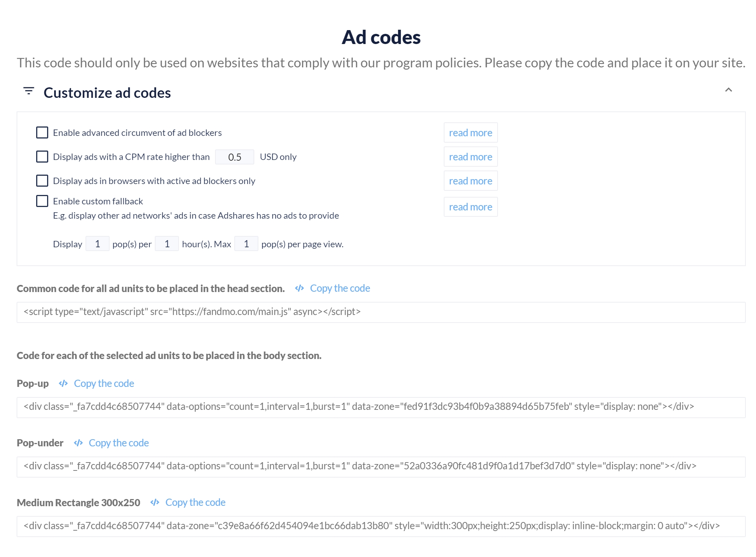Click the code icon beside Pop-under
Image resolution: width=756 pixels, height=557 pixels.
pos(78,443)
